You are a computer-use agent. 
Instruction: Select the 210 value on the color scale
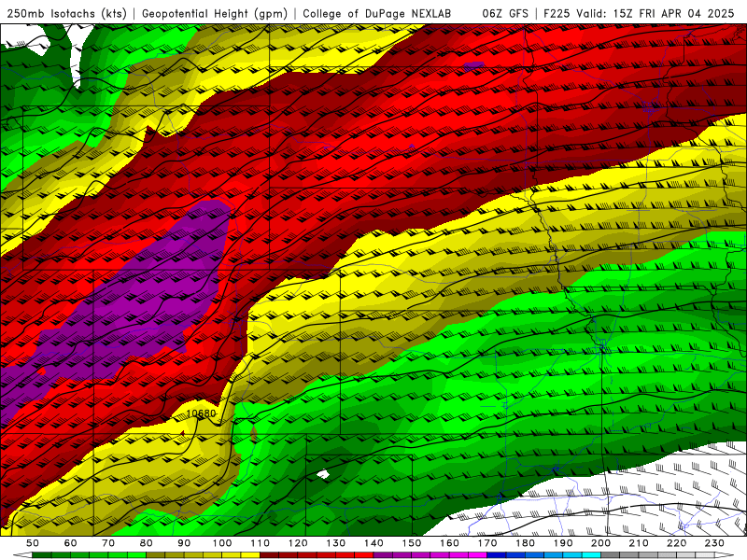[639, 543]
